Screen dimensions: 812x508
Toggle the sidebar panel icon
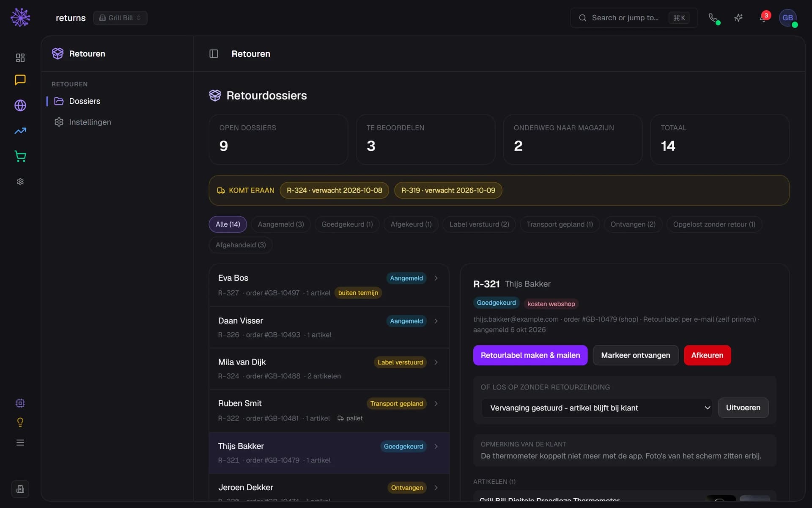point(214,54)
